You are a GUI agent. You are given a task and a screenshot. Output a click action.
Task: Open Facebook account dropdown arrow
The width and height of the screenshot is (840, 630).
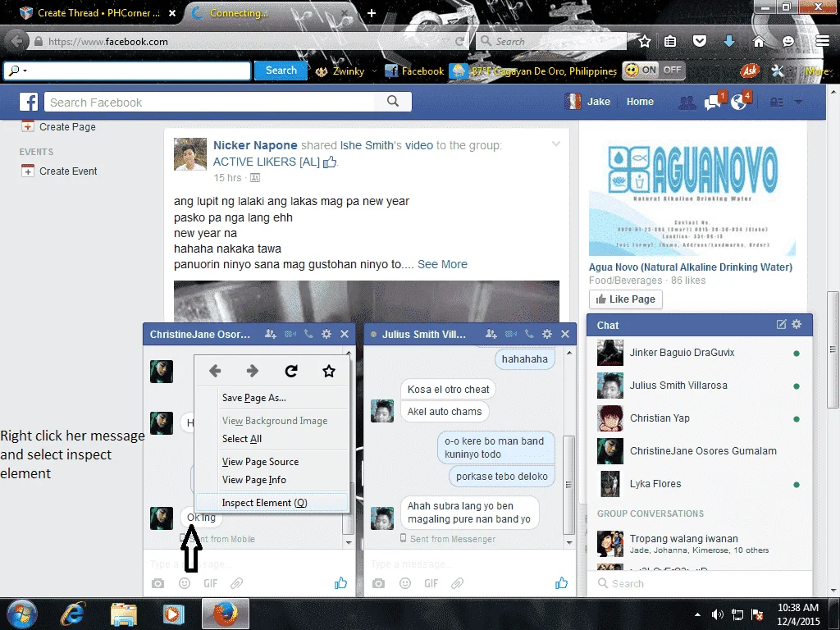(798, 102)
